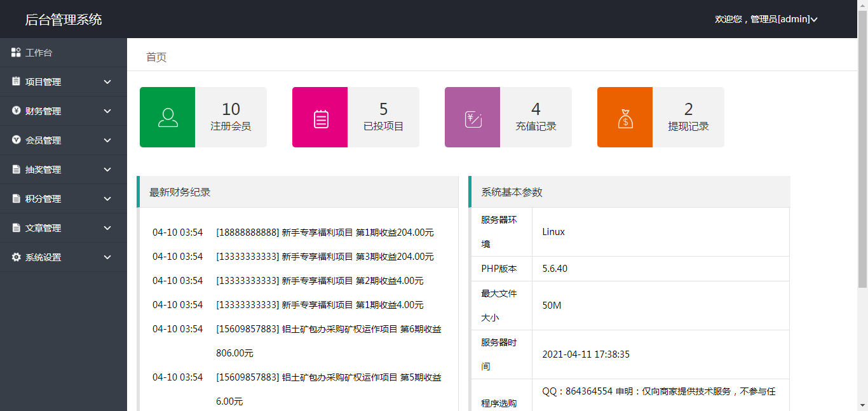Click the first 04-10 finance record entry
This screenshot has width=868, height=411.
pos(292,232)
